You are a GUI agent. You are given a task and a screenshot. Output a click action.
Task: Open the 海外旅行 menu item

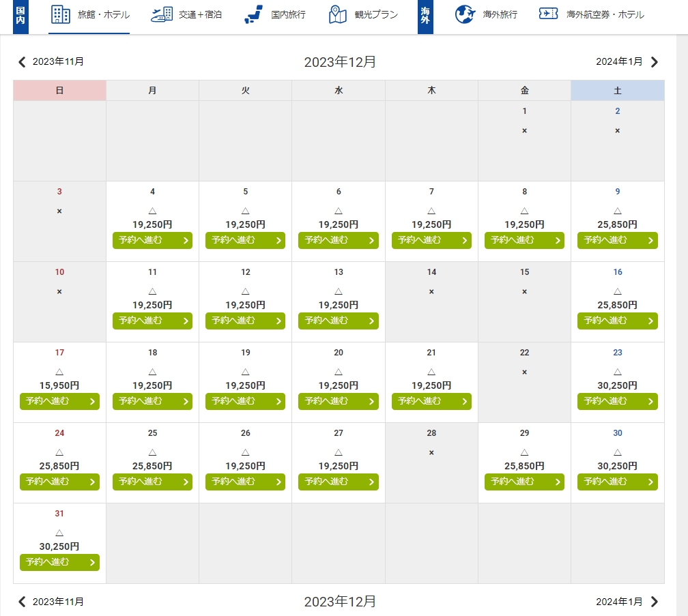[500, 14]
